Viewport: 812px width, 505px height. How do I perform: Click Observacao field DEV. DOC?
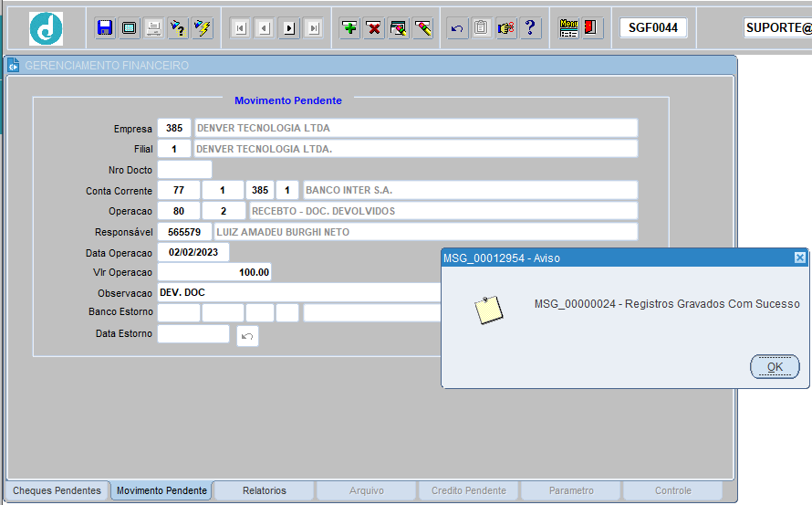coord(299,292)
